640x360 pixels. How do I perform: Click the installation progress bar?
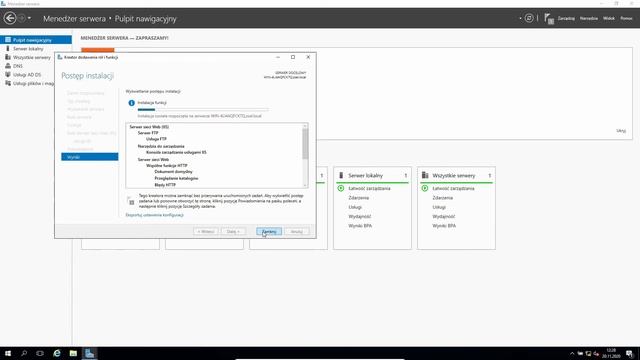pos(203,109)
